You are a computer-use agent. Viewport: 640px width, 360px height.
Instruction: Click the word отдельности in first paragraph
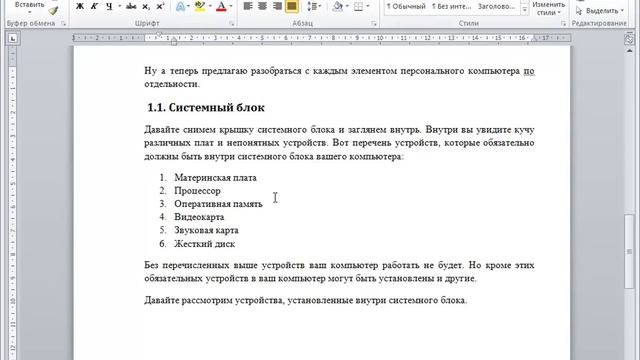[171, 84]
